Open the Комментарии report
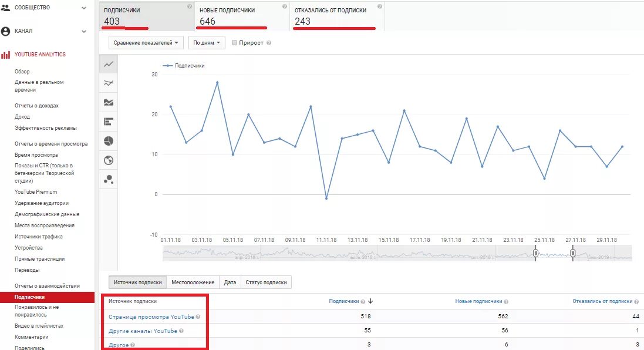The height and width of the screenshot is (350, 644). (32, 337)
